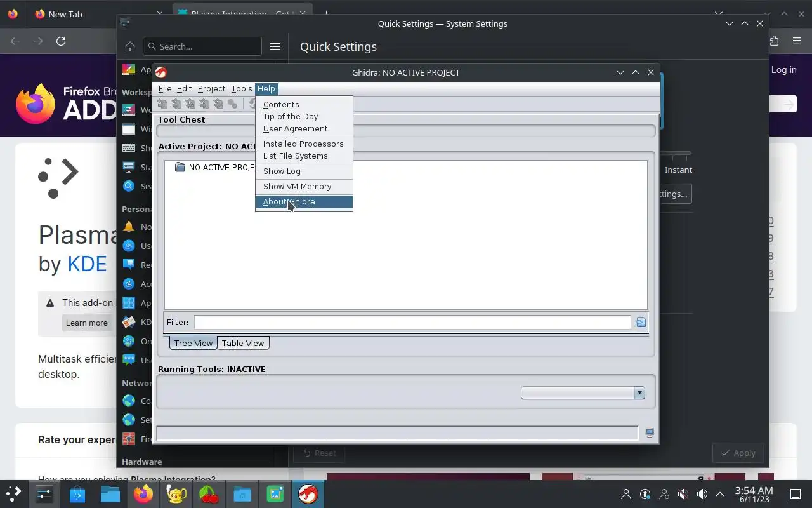Reload the page in Firefox
The width and height of the screenshot is (812, 508).
pyautogui.click(x=61, y=41)
